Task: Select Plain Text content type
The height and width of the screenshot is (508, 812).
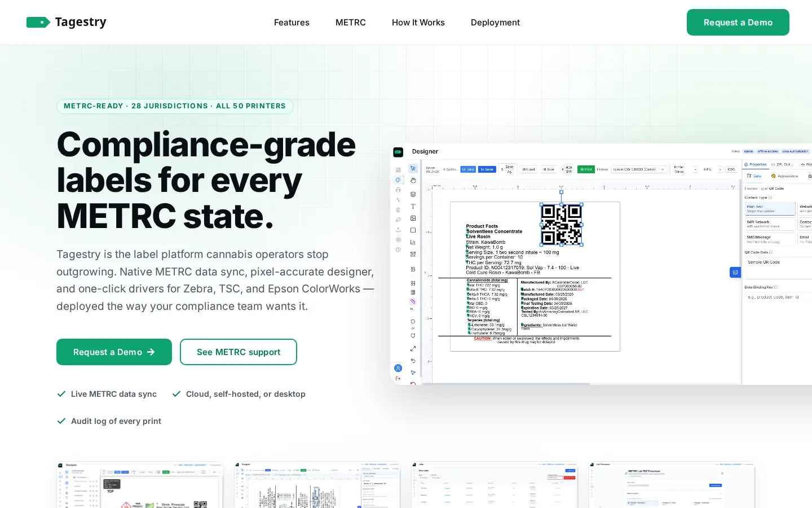Action: (x=770, y=209)
